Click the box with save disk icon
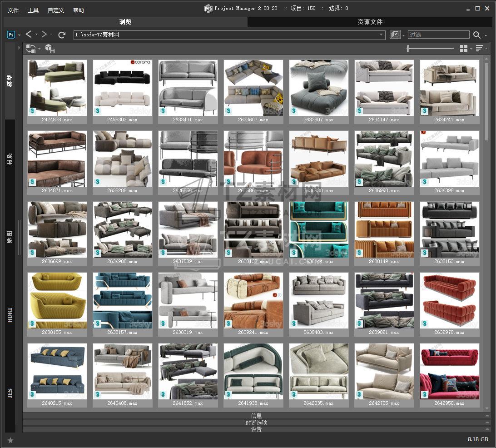 pos(50,49)
